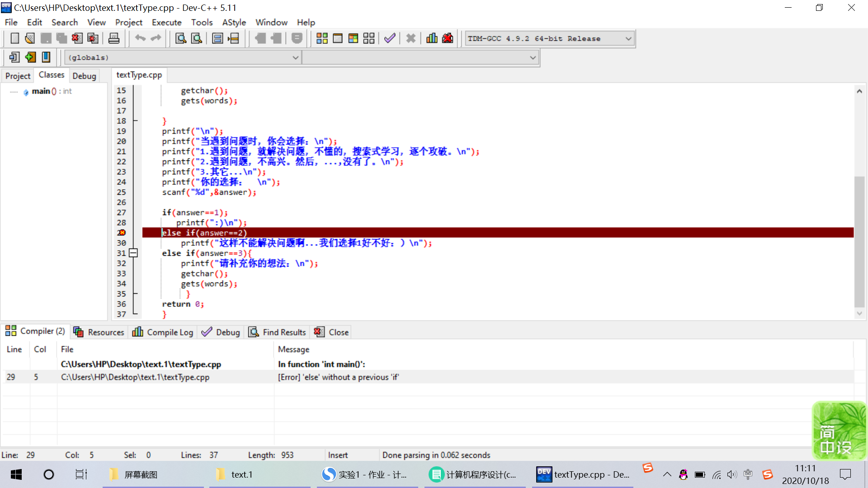The image size is (868, 488).
Task: Toggle the Chinese IME indicator in system tray
Action: [x=748, y=474]
